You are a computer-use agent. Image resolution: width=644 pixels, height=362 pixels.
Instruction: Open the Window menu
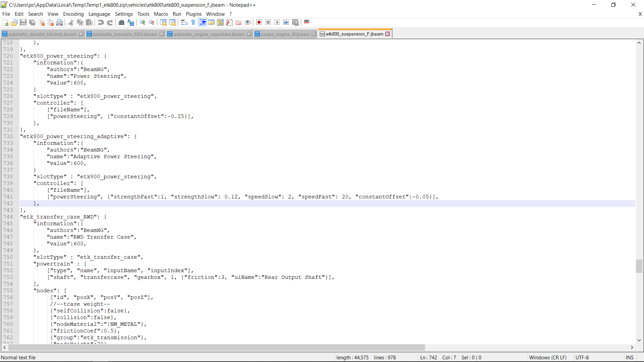[x=216, y=14]
